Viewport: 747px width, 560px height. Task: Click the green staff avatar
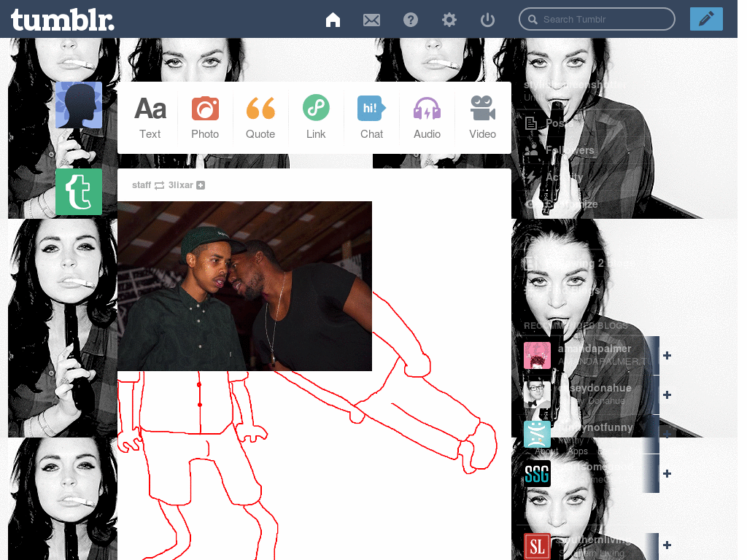[79, 192]
